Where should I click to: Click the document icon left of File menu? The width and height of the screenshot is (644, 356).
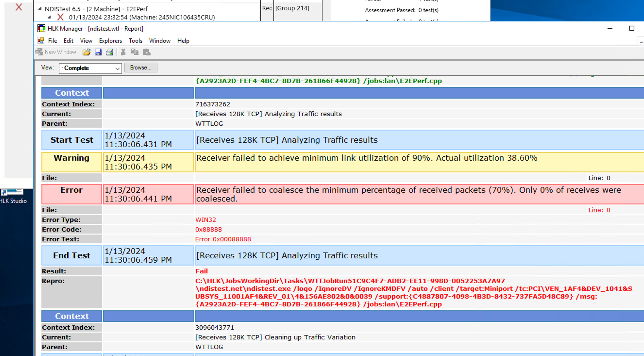(41, 41)
